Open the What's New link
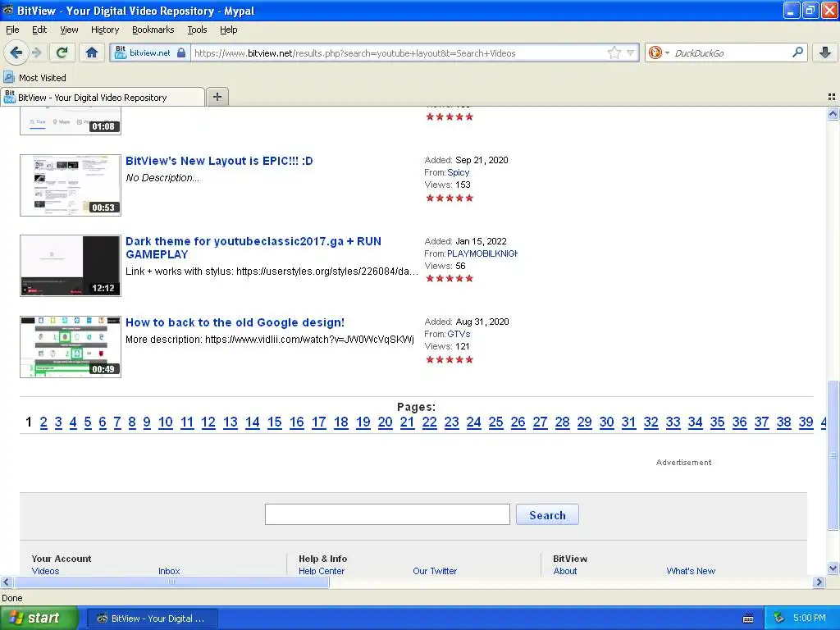Screen dimensions: 840x630 pyautogui.click(x=691, y=571)
